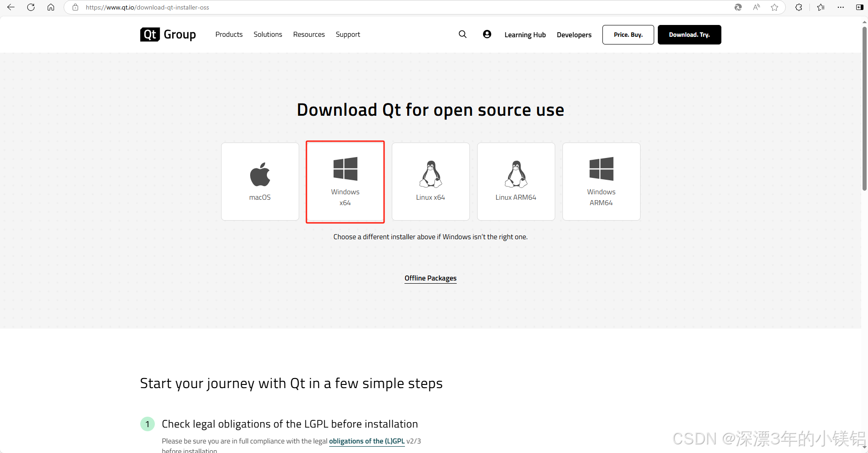Open obligations of the (L)GPL link

(367, 441)
